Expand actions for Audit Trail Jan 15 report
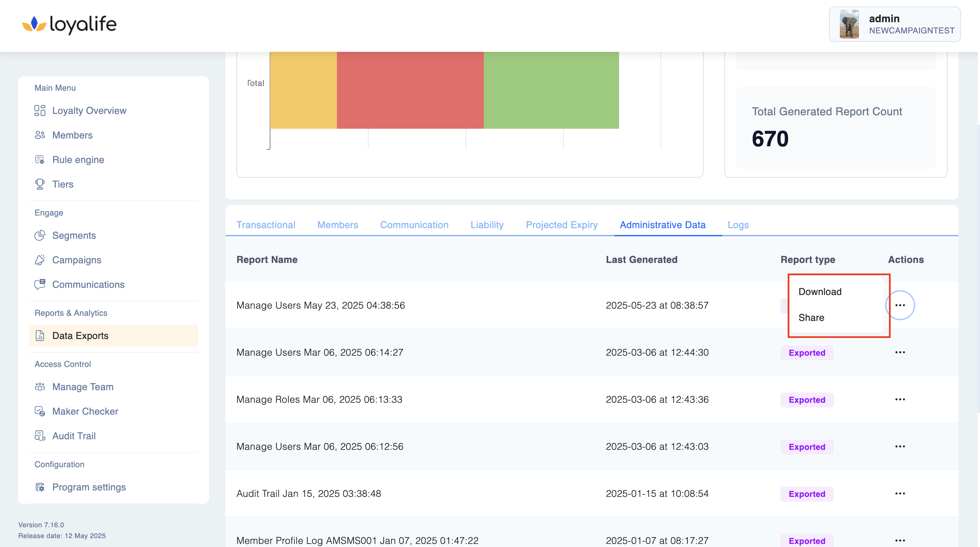 coord(900,494)
